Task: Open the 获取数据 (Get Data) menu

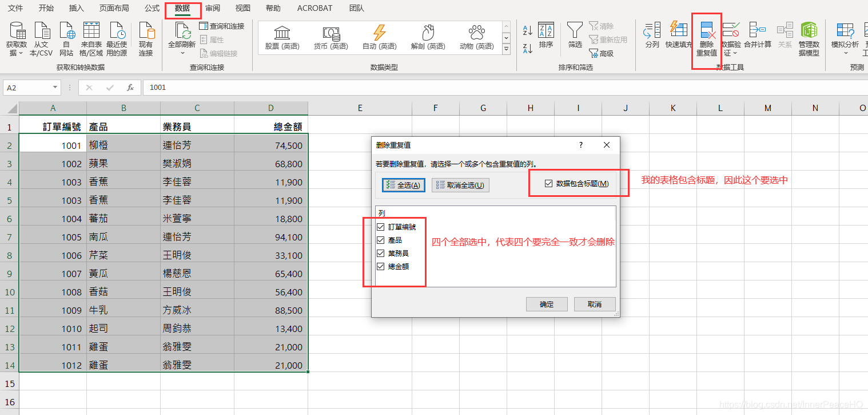Action: point(17,39)
